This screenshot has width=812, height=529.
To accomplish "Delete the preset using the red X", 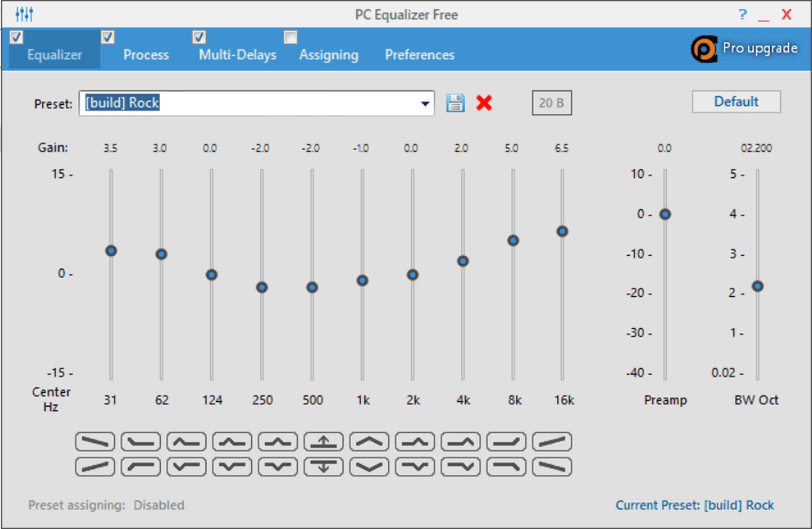I will [484, 102].
